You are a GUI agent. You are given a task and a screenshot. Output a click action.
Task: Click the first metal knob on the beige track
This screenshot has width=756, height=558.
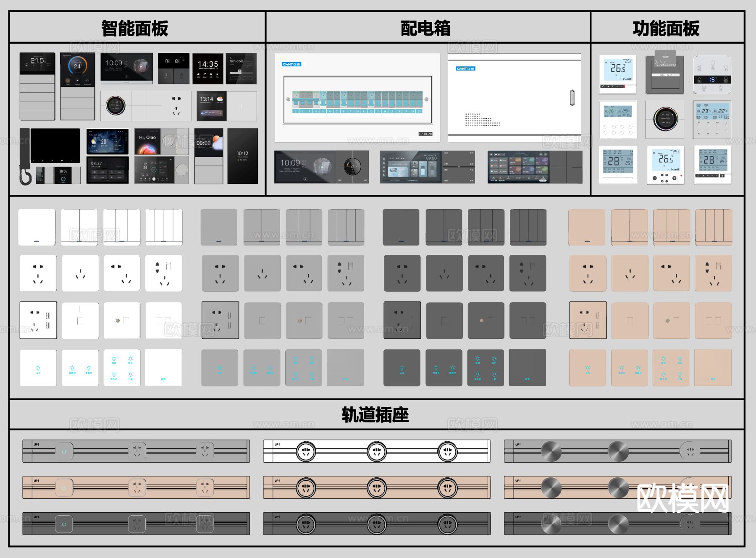click(x=551, y=488)
